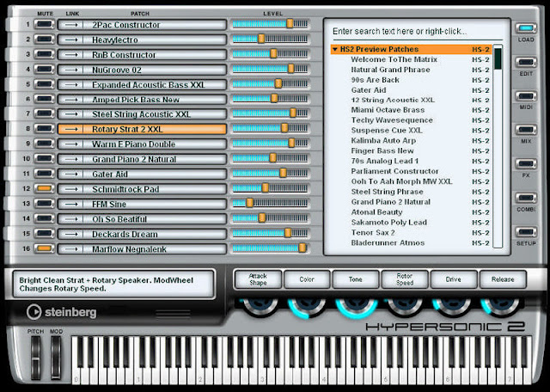Image resolution: width=550 pixels, height=392 pixels.
Task: Click the MOD wheel
Action: coord(56,358)
